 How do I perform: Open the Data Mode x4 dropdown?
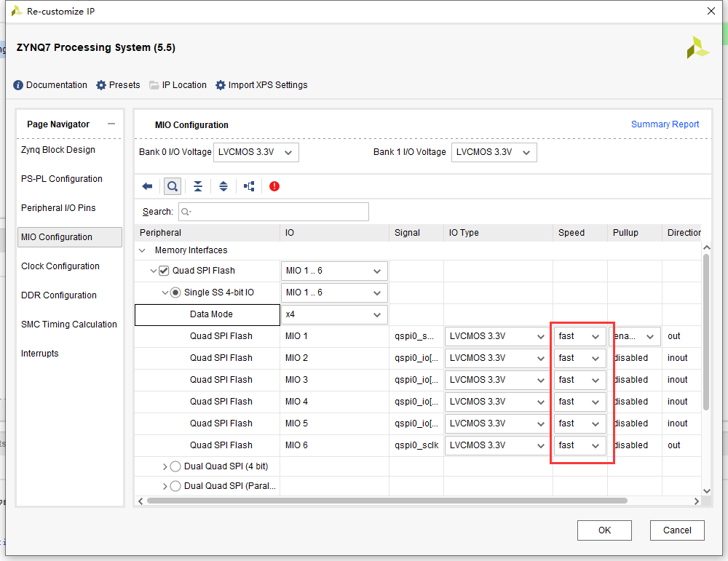pos(334,314)
